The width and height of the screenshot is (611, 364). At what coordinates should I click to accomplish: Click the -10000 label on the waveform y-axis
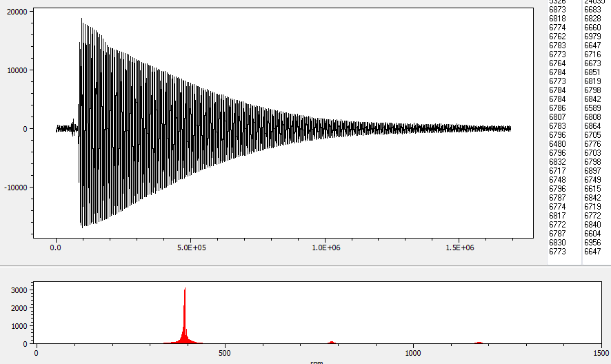tap(14, 188)
